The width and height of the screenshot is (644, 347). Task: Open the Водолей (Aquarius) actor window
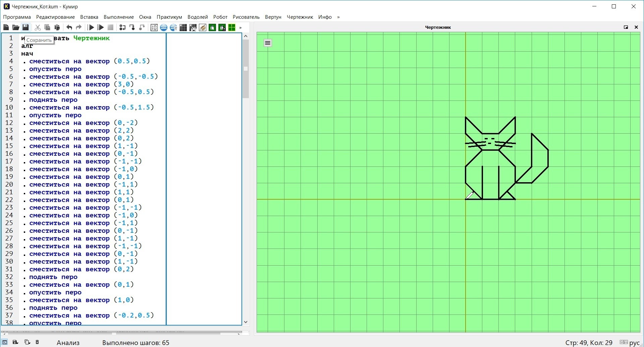pos(164,27)
